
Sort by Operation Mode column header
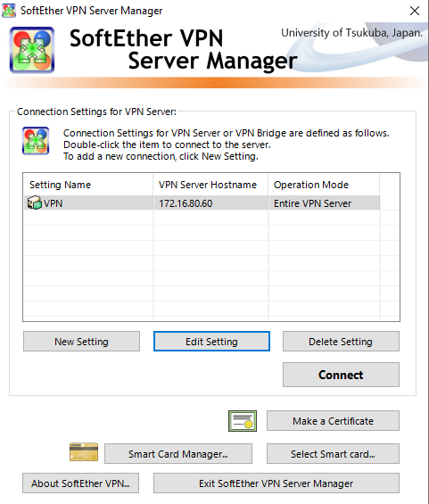[x=324, y=185]
